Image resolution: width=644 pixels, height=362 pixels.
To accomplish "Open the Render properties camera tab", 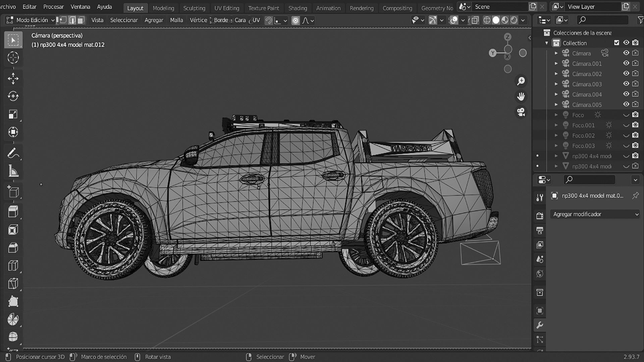I will tap(540, 216).
